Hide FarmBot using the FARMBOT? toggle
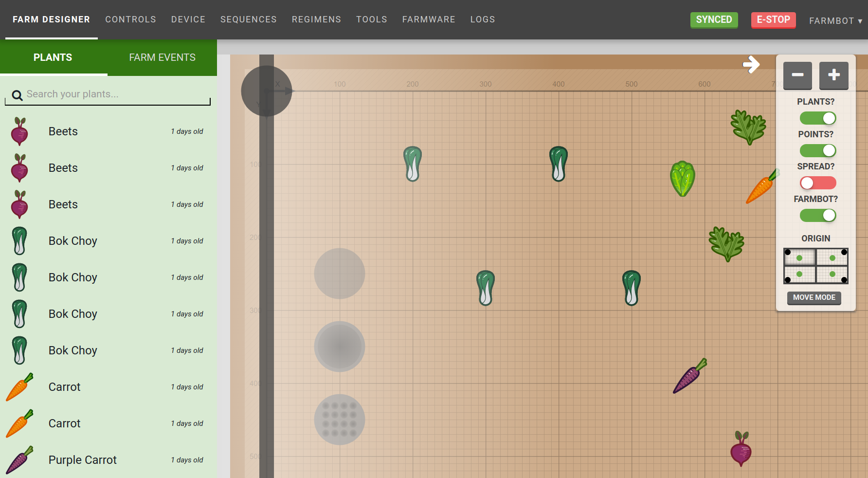This screenshot has height=478, width=868. pyautogui.click(x=817, y=216)
